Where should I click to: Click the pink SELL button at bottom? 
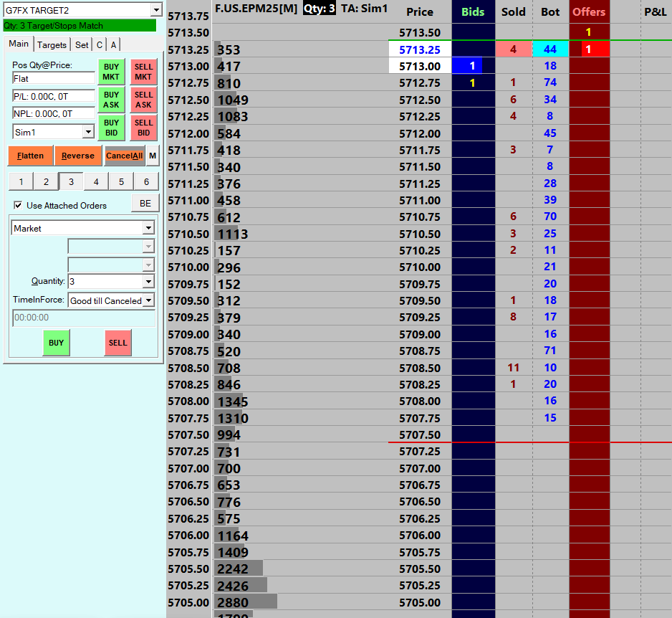click(118, 343)
